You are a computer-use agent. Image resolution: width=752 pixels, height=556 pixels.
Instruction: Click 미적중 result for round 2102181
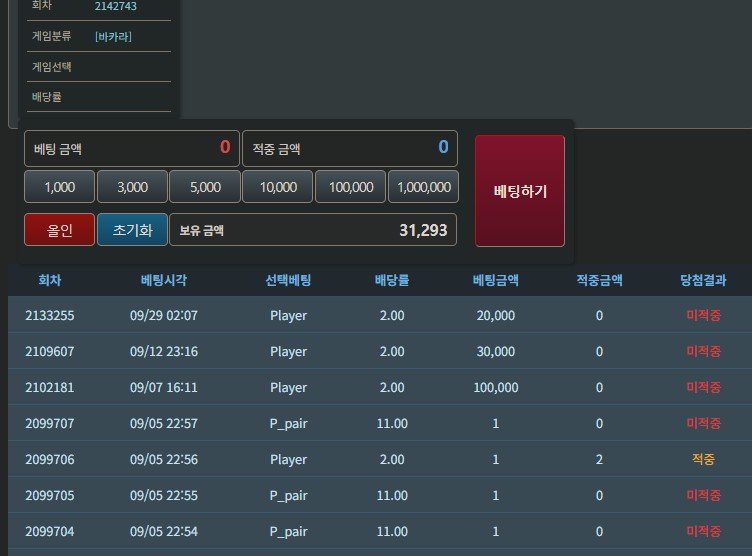click(x=703, y=387)
